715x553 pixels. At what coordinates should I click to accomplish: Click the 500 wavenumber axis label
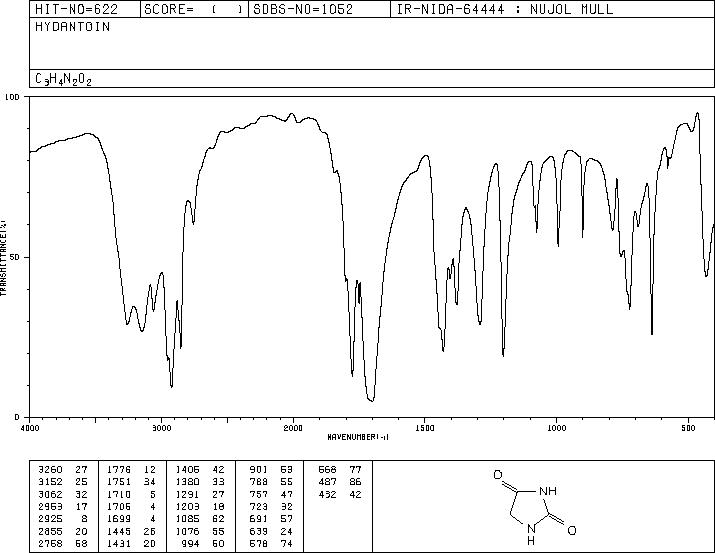pyautogui.click(x=688, y=428)
